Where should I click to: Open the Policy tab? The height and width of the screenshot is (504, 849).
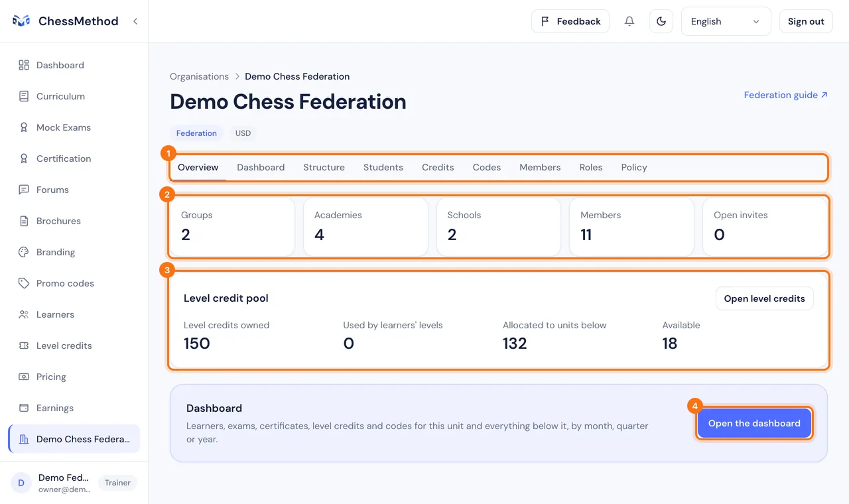point(634,167)
